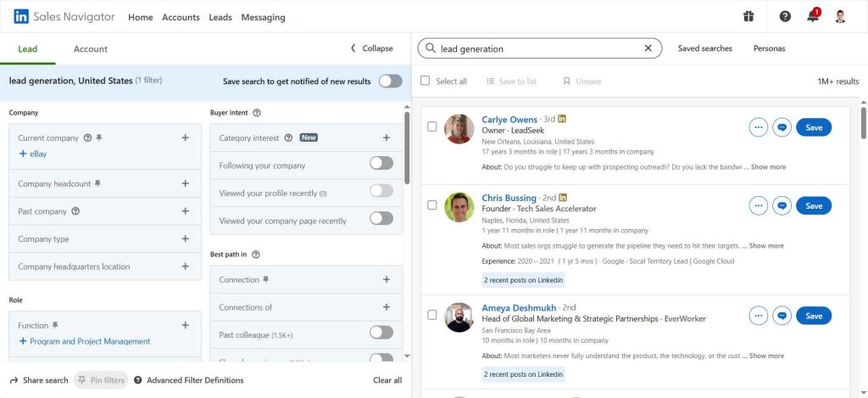Expand the Current company filter
The height and width of the screenshot is (398, 868).
click(186, 137)
